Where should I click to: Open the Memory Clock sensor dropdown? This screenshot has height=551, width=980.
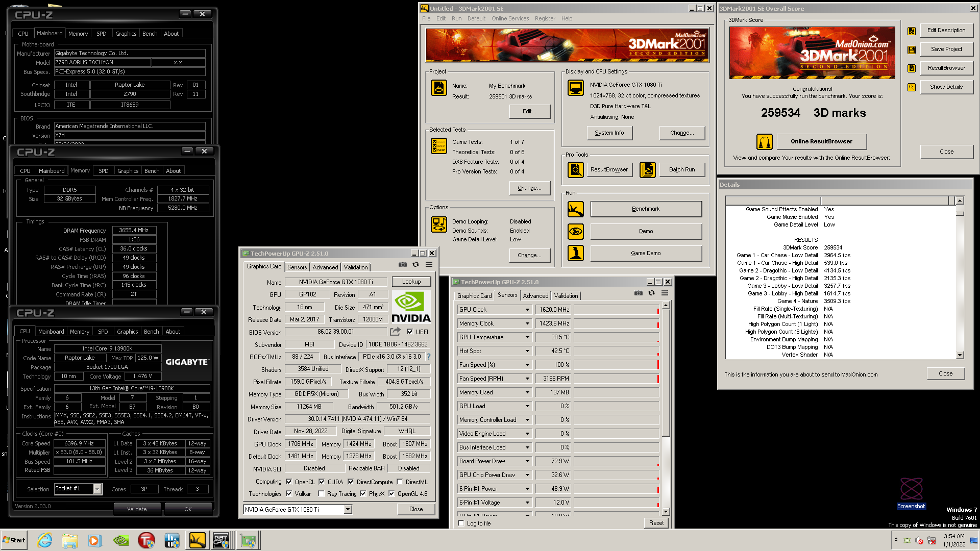[527, 323]
